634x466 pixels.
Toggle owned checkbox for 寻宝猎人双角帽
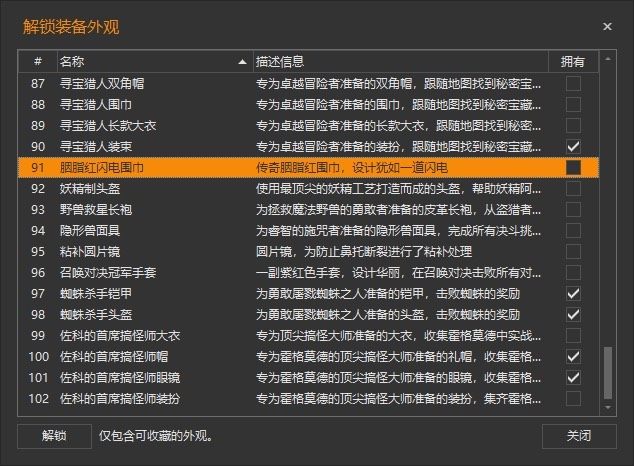click(x=573, y=84)
